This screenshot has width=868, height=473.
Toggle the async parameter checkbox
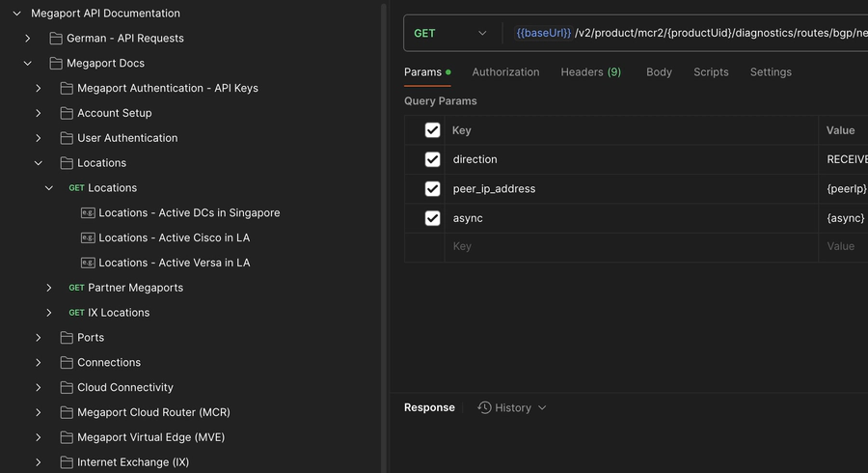tap(432, 218)
